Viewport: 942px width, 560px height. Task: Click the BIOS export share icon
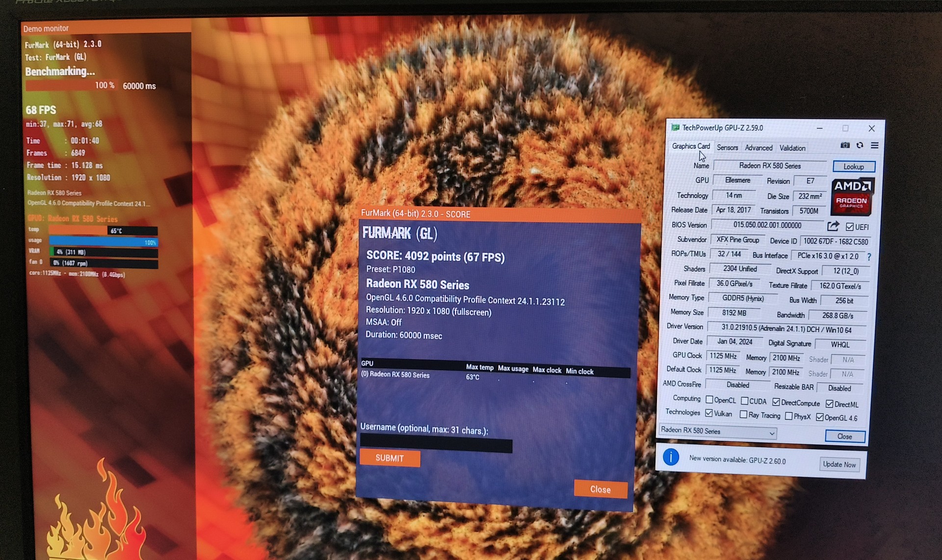click(x=833, y=226)
